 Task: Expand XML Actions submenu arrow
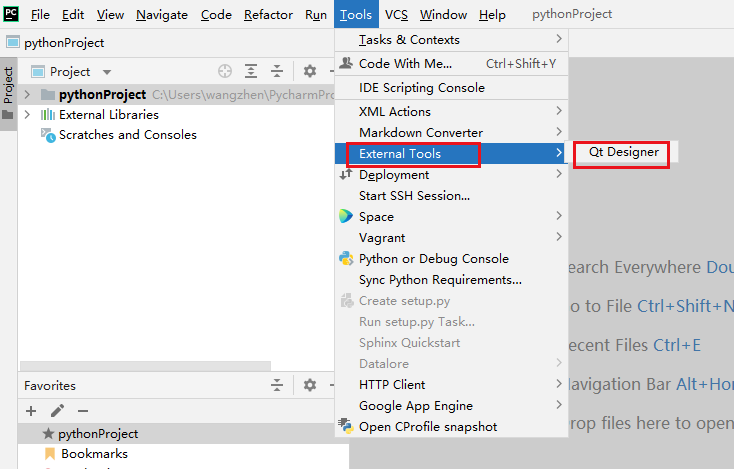pos(559,111)
